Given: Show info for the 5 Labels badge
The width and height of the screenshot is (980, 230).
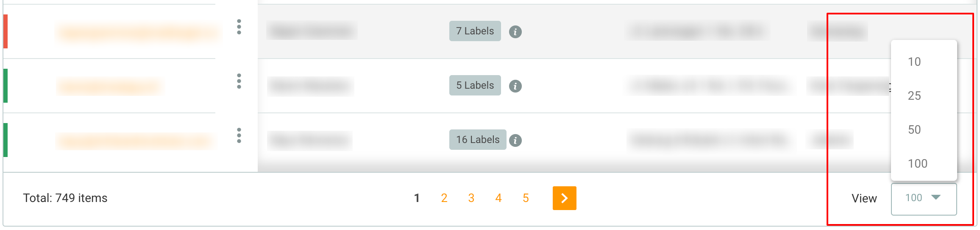Looking at the screenshot, I should tap(515, 86).
